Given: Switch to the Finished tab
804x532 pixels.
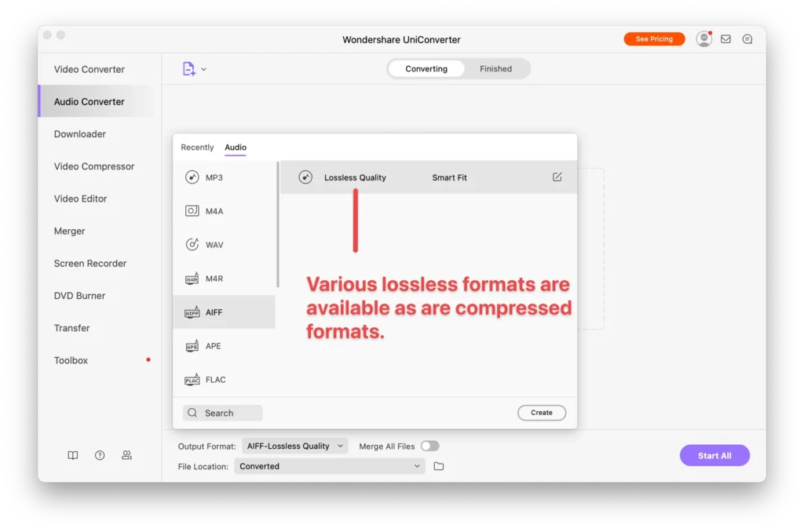Looking at the screenshot, I should [496, 69].
